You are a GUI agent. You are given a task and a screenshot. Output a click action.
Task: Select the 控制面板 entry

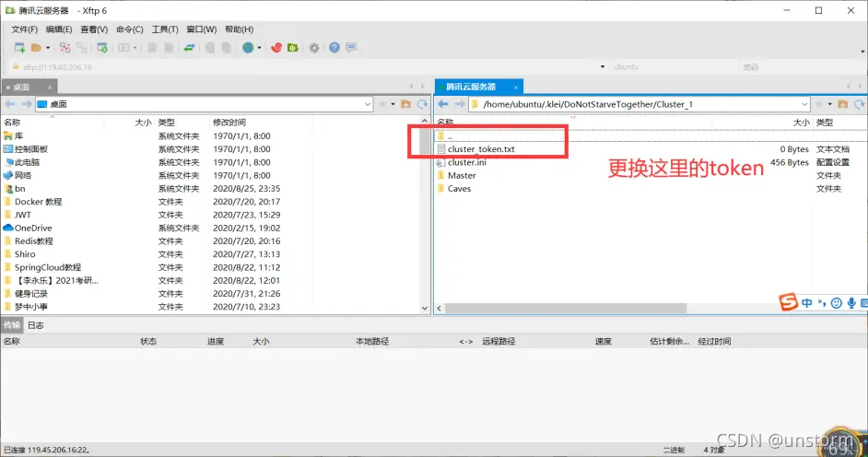pyautogui.click(x=31, y=149)
